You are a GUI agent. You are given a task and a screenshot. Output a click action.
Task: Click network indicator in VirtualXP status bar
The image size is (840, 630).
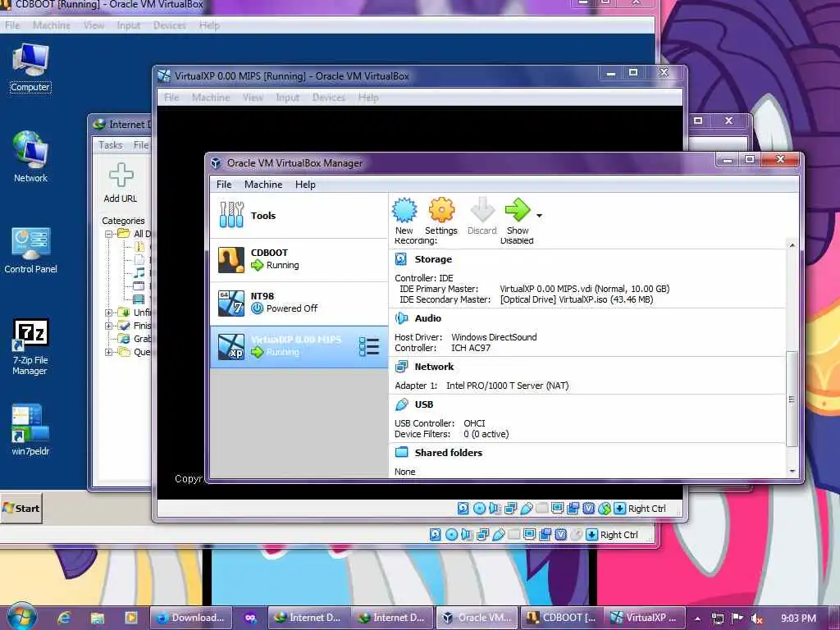(x=510, y=508)
